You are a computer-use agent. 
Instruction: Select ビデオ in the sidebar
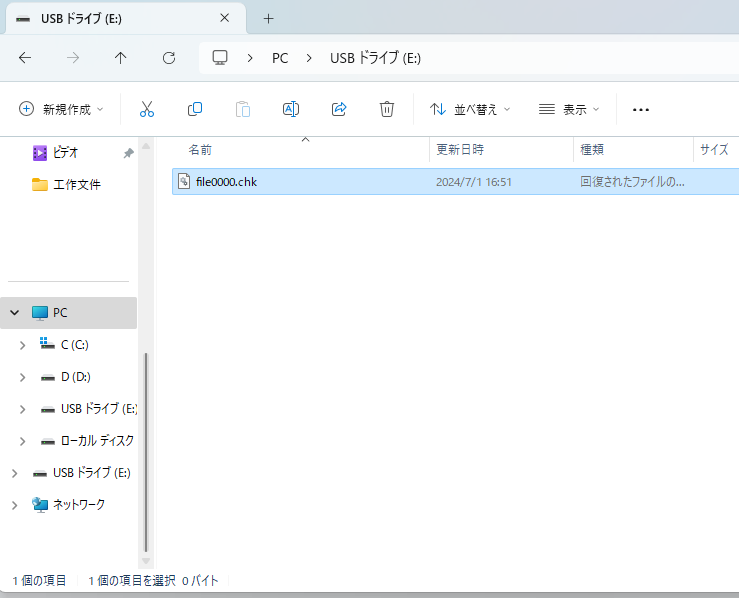pos(65,152)
